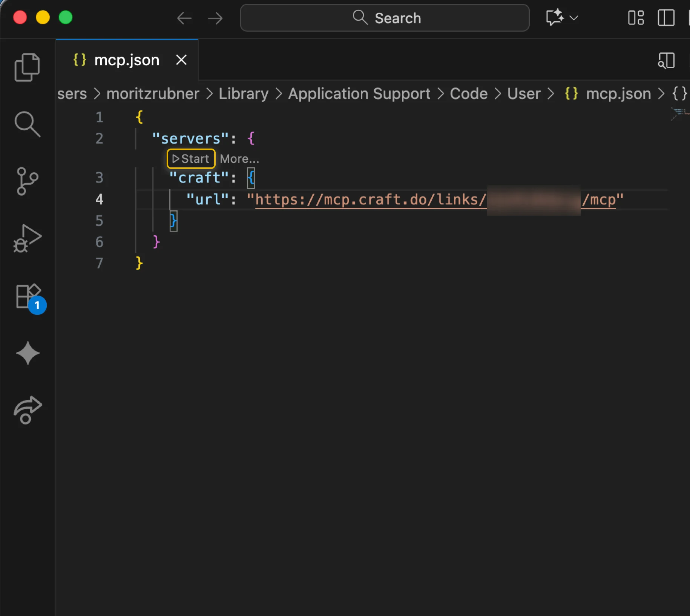Image resolution: width=690 pixels, height=616 pixels.
Task: Open the Application Support breadcrumb
Action: point(359,94)
